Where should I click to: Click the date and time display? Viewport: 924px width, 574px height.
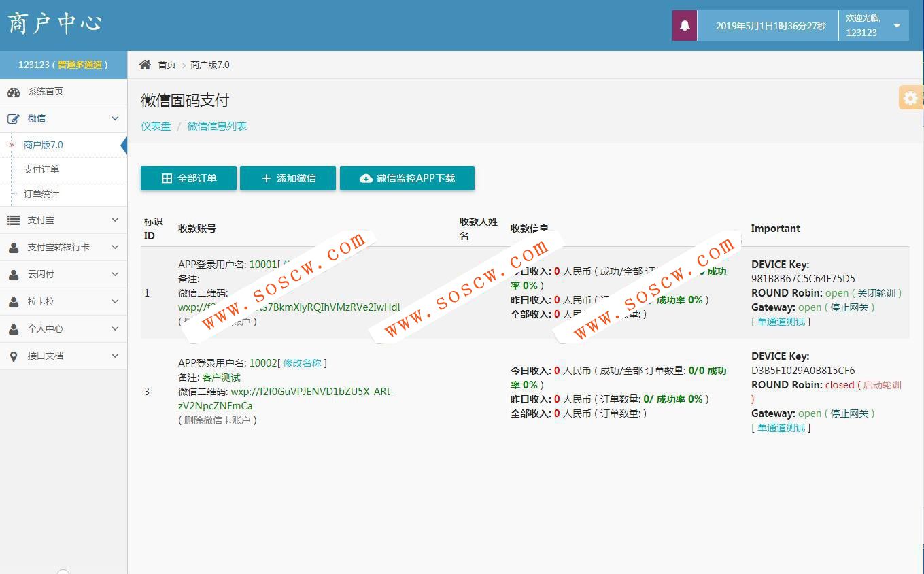770,26
